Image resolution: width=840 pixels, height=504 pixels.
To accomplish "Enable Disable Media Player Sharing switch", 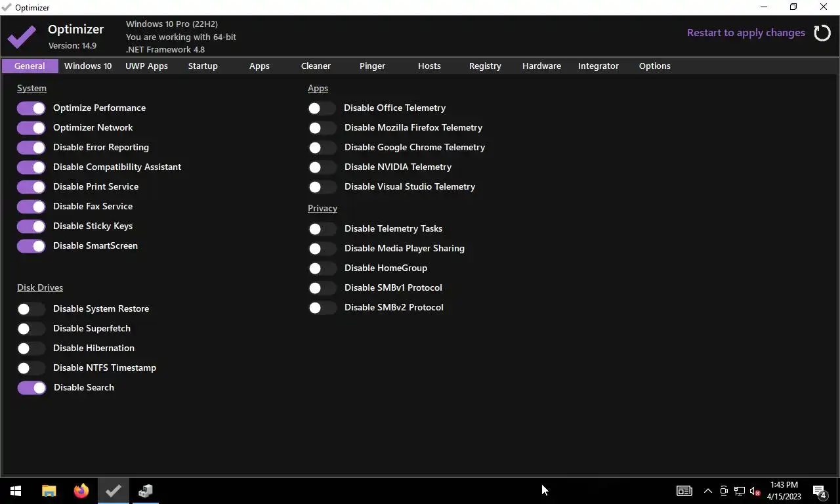I will pyautogui.click(x=322, y=249).
